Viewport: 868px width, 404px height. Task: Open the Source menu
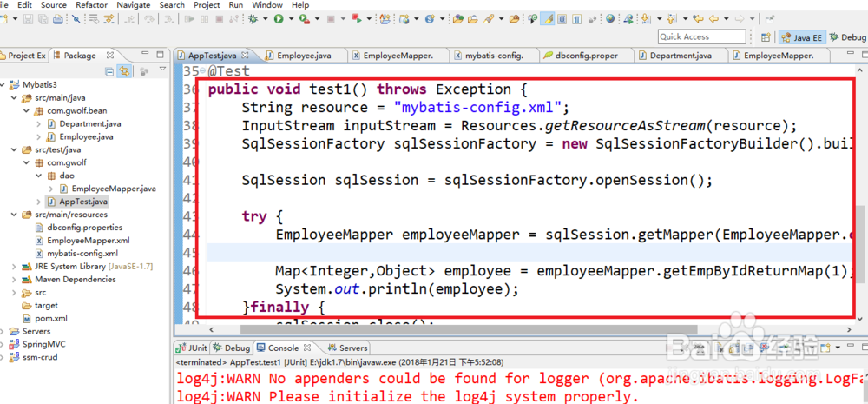[x=54, y=5]
